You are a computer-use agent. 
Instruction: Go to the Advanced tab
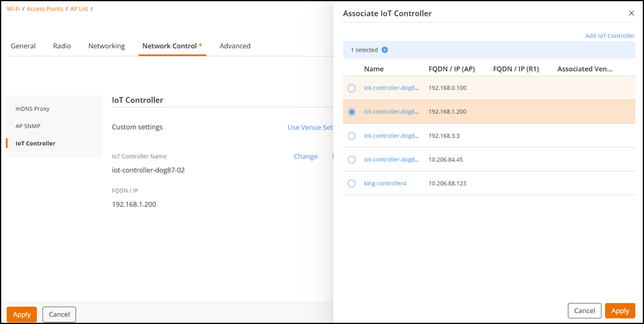235,46
